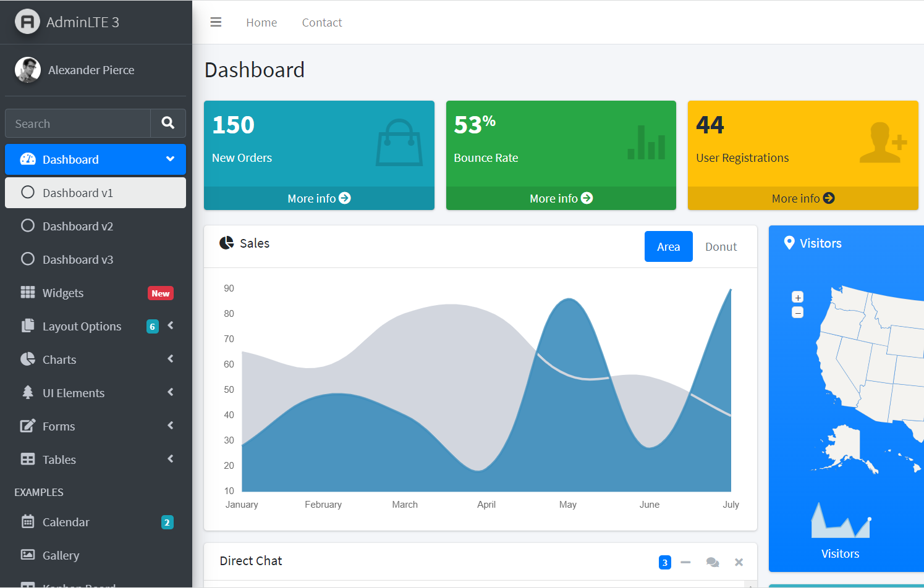Click the shopping bag icon on New Orders

point(399,143)
